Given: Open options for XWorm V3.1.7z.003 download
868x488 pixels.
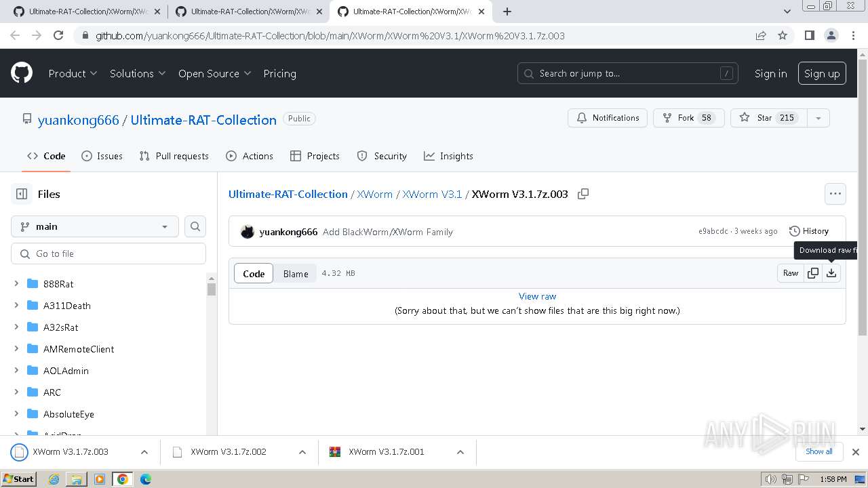Looking at the screenshot, I should pyautogui.click(x=144, y=452).
